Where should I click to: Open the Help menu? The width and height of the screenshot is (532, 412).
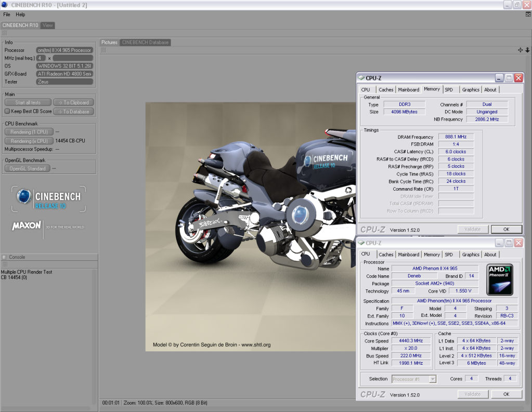click(x=20, y=15)
